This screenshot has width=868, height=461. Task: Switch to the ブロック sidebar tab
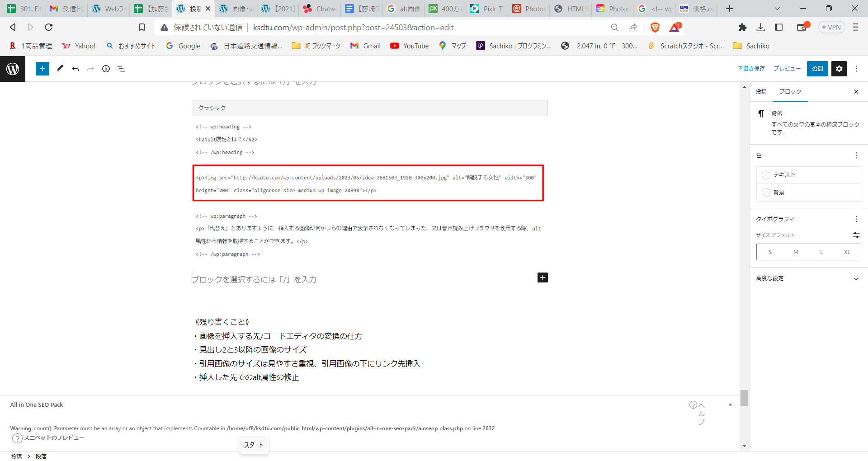pos(790,92)
